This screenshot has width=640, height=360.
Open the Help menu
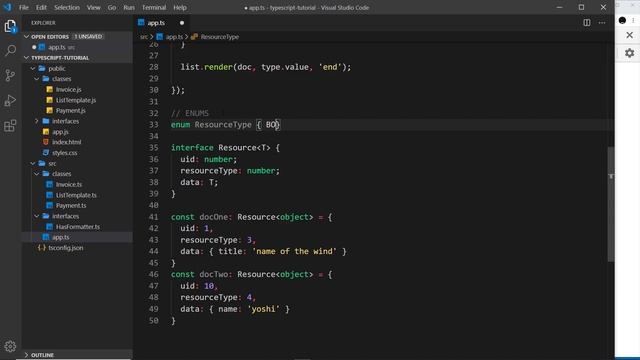[x=180, y=7]
